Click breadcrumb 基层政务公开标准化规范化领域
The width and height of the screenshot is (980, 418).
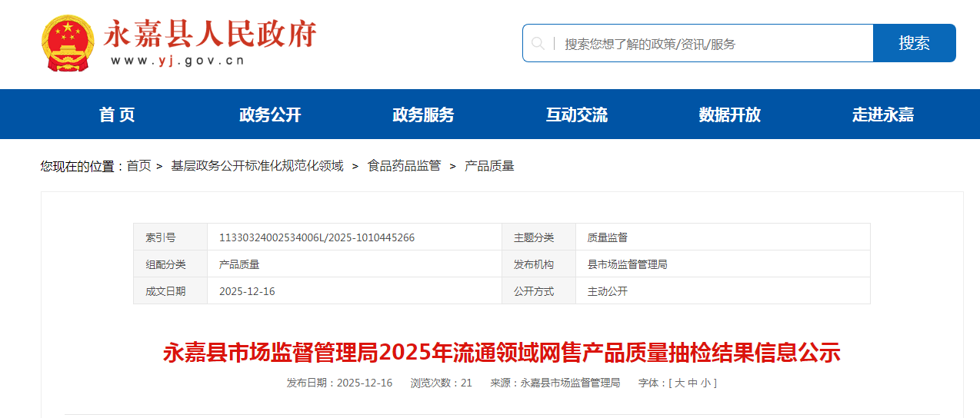(x=257, y=165)
